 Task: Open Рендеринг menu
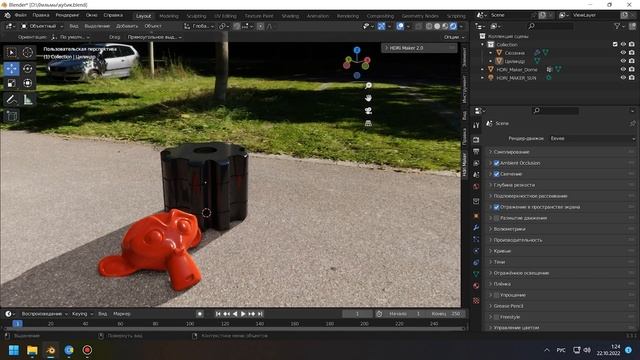click(x=67, y=15)
